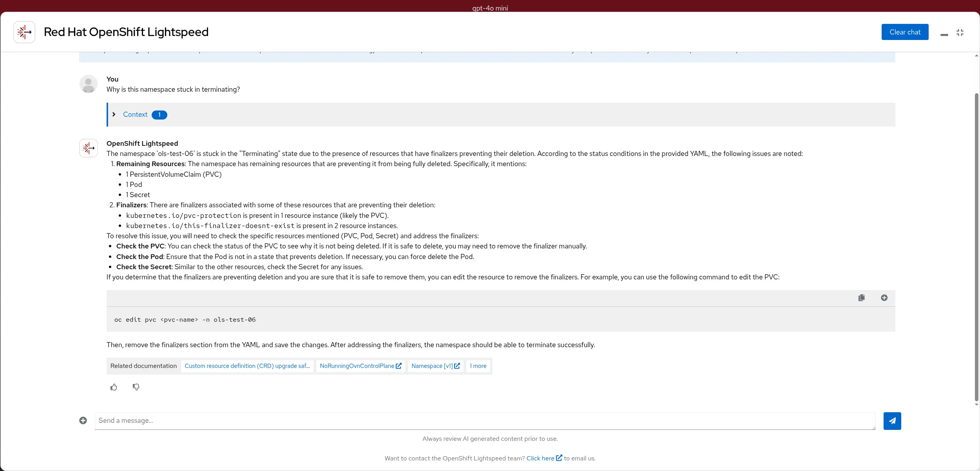Give thumbs down feedback on response
This screenshot has height=471, width=980.
pos(136,387)
